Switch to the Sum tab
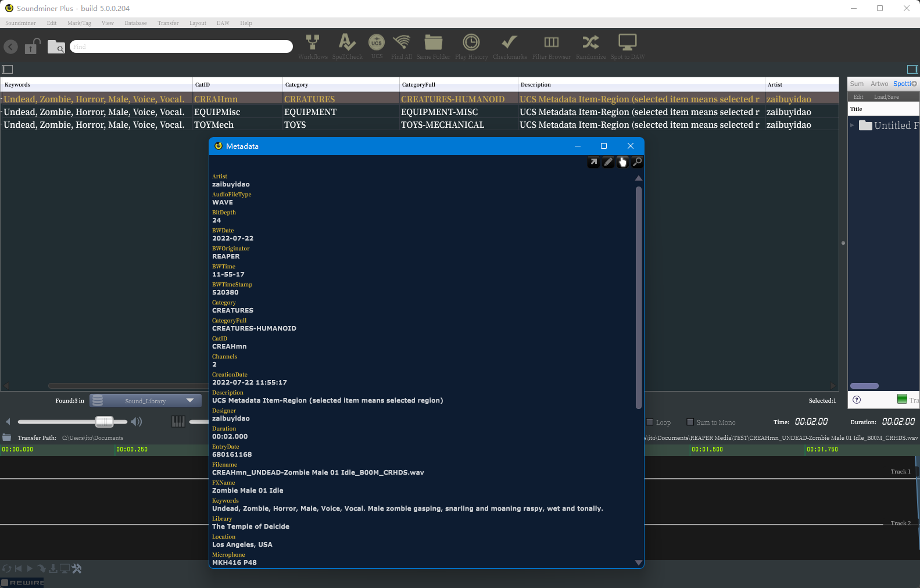This screenshot has width=920, height=588. [857, 84]
